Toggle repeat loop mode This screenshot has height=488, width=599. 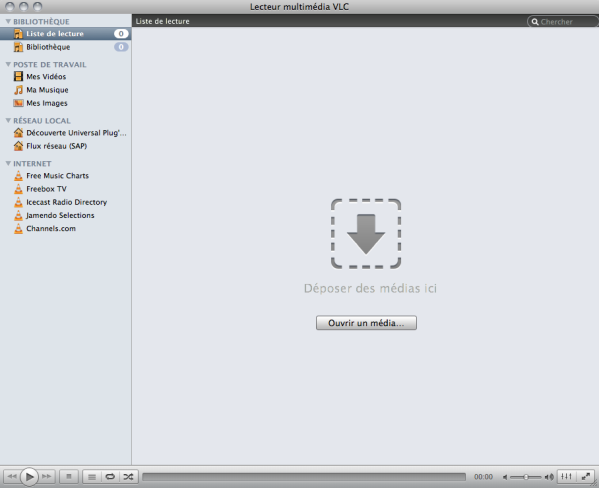(x=110, y=477)
